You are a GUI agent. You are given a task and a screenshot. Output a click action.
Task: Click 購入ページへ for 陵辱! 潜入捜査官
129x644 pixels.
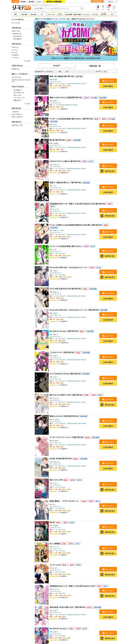(108, 81)
